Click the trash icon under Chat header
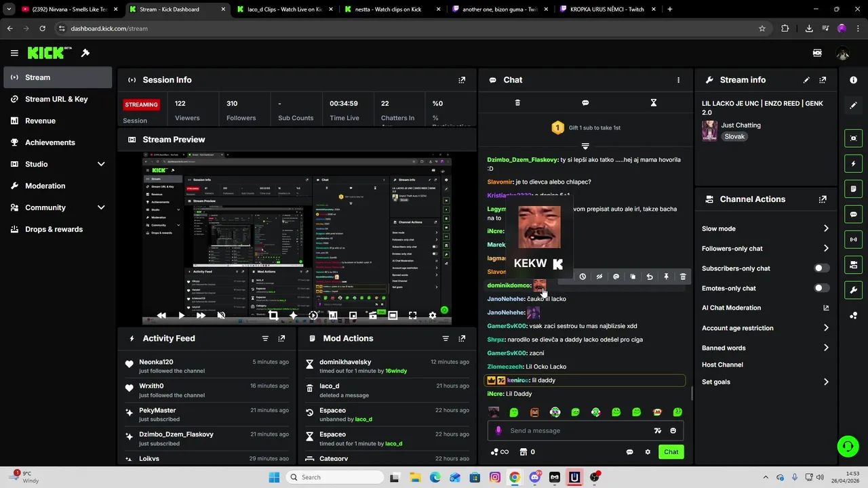The height and width of the screenshot is (488, 868). (517, 103)
